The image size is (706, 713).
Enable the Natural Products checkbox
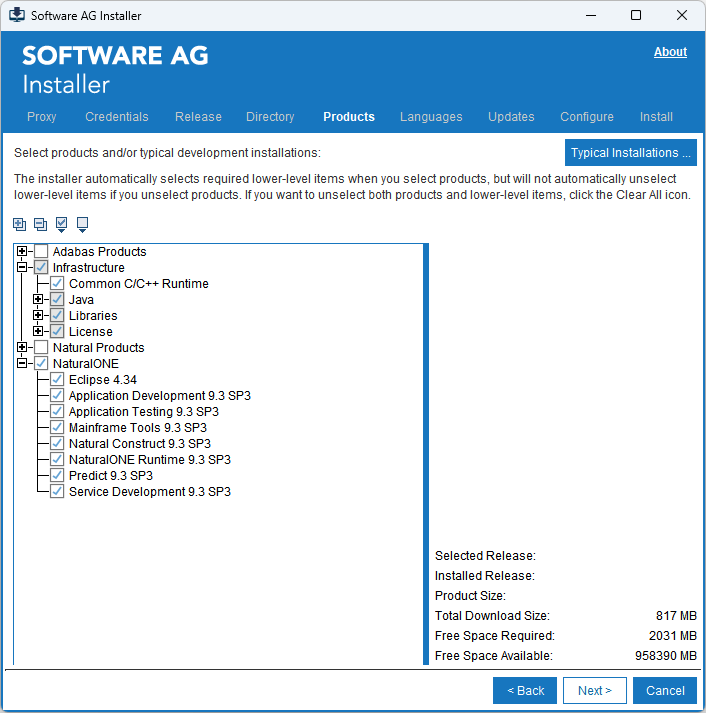click(41, 348)
